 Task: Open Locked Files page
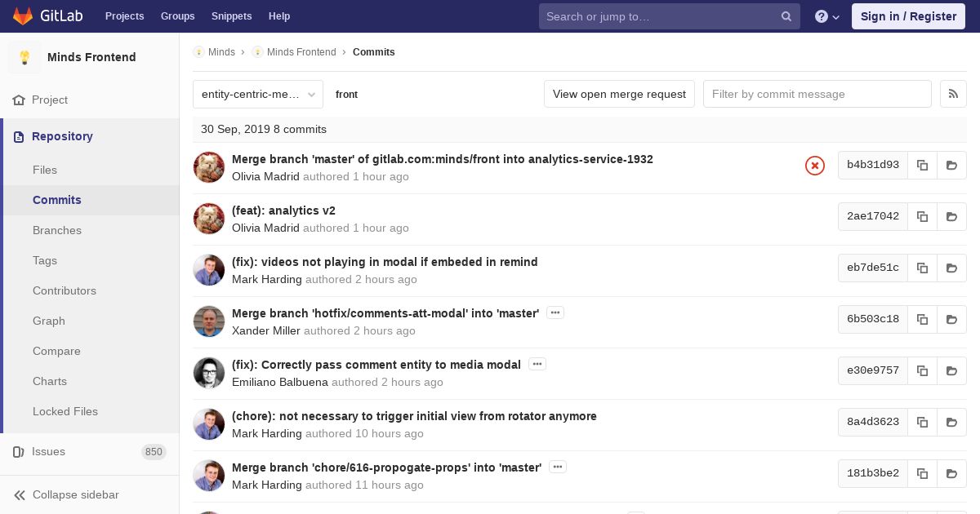tap(65, 411)
